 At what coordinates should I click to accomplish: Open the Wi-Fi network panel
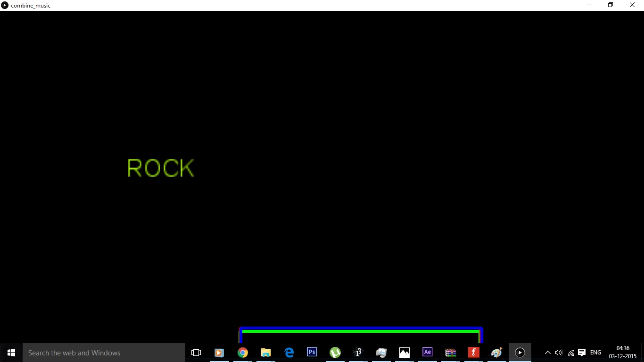pos(570,353)
